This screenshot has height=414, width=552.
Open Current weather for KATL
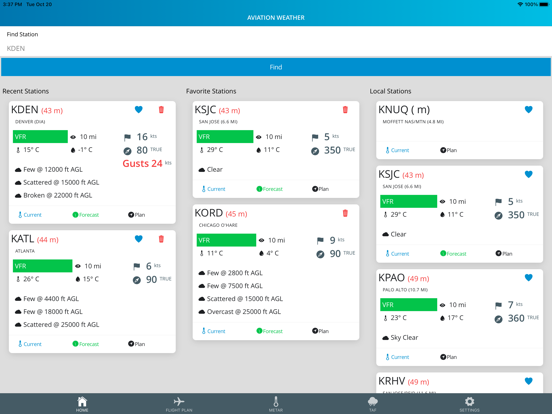tap(30, 344)
